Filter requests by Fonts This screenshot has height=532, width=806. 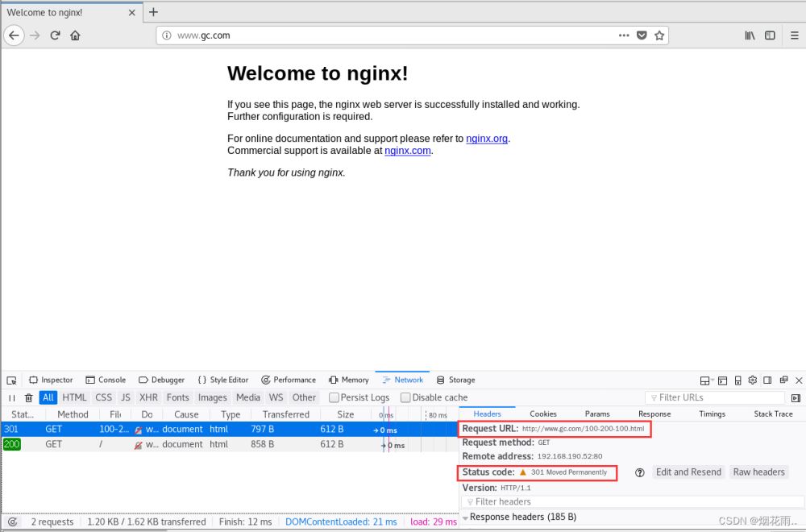178,397
